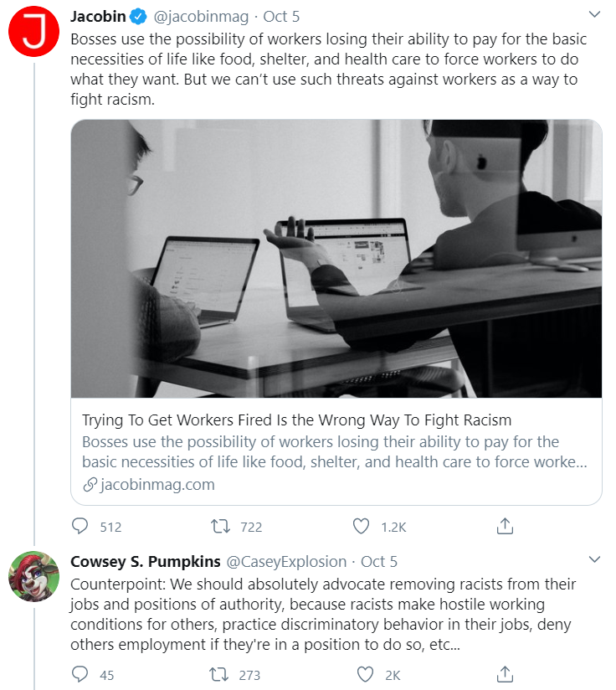Open the article preview image
The height and width of the screenshot is (690, 616).
click(336, 259)
